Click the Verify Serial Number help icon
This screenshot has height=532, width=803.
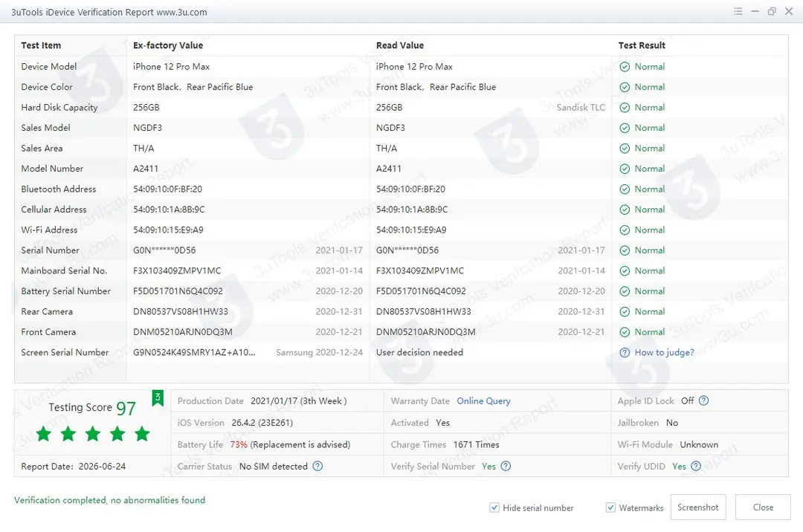506,466
